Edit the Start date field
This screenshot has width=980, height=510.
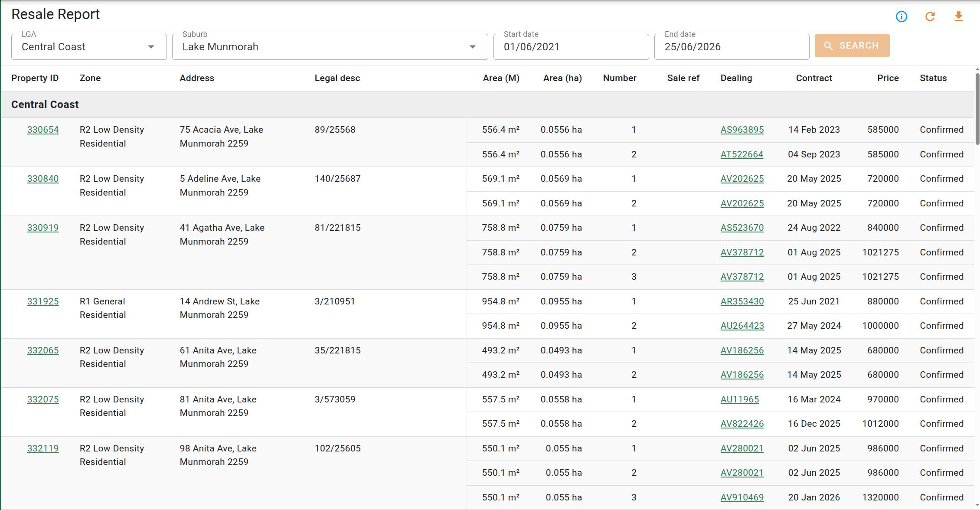[571, 47]
